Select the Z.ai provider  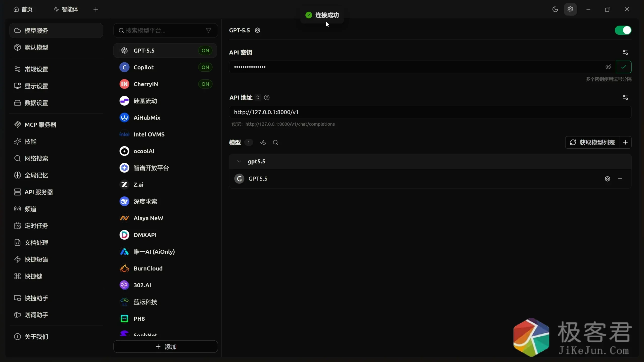[x=165, y=185]
